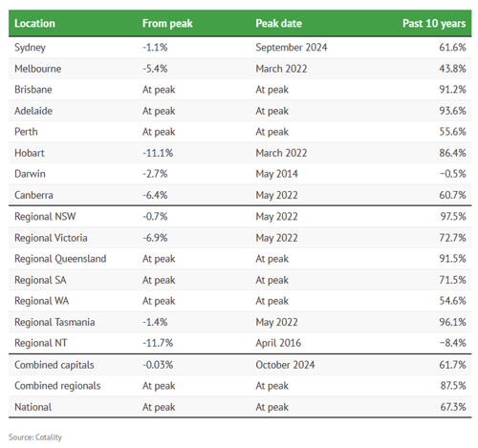Click the Source: Cotality caption
478x448 pixels.
coord(35,437)
